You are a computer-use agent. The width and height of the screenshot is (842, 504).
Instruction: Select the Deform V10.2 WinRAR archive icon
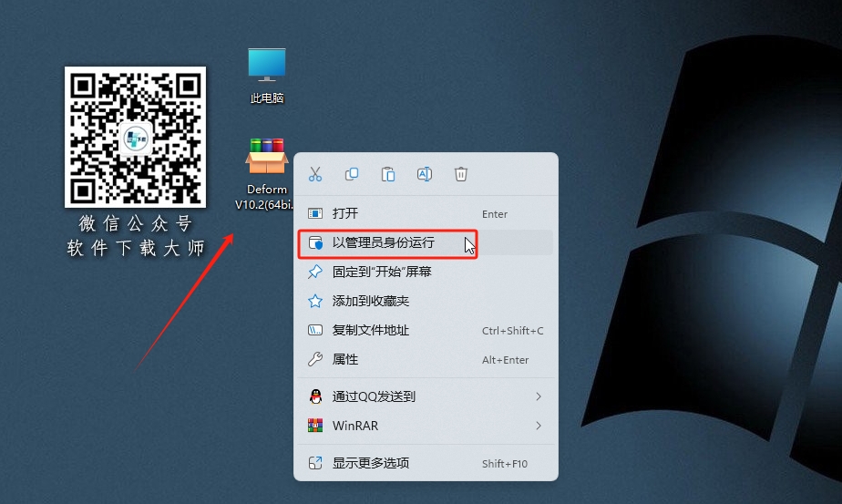[x=266, y=174]
